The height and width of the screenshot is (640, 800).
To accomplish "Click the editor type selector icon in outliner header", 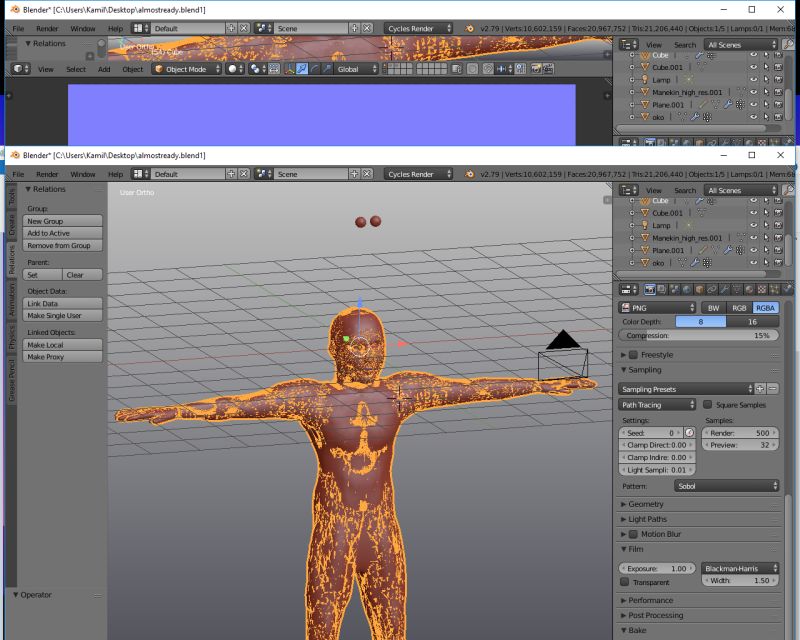I will pyautogui.click(x=626, y=189).
